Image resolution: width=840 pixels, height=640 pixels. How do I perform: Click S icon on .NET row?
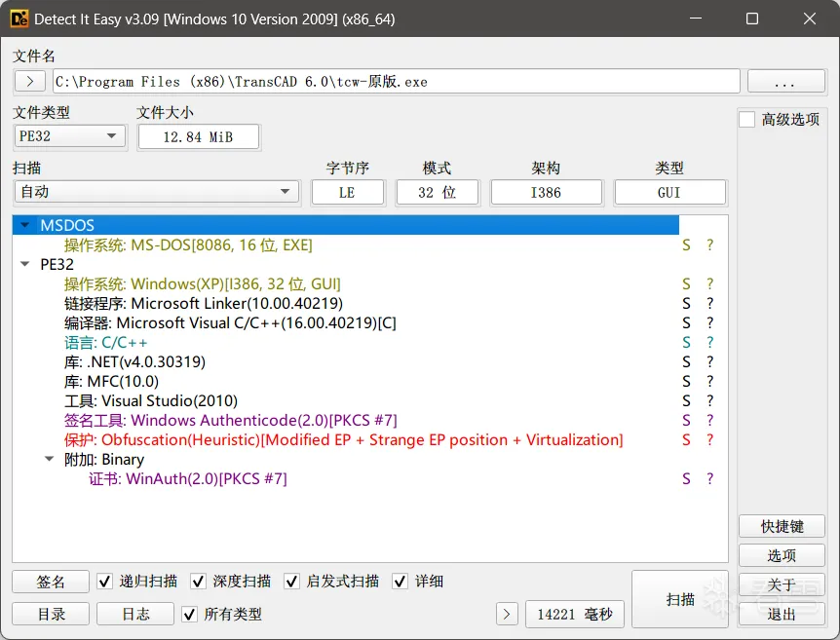[x=686, y=361]
